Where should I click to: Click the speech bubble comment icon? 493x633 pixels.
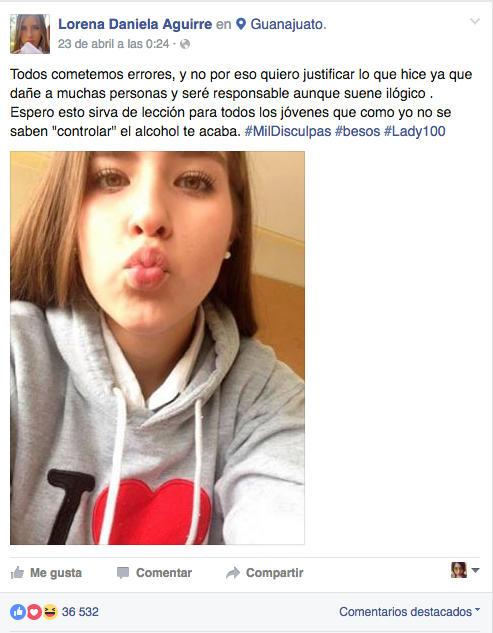(x=123, y=573)
